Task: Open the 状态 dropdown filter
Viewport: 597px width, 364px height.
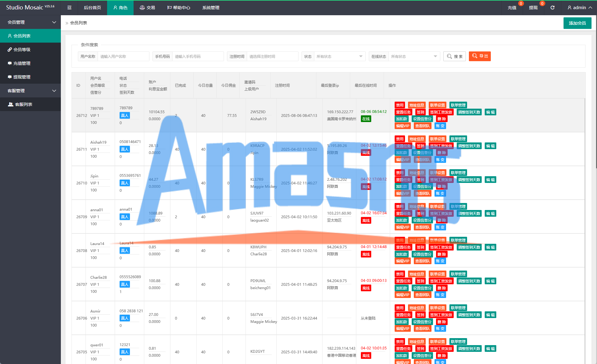Action: pyautogui.click(x=339, y=56)
